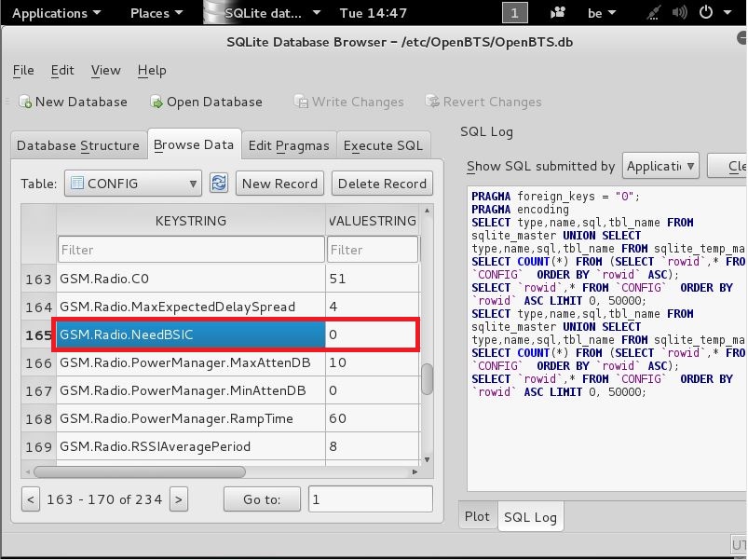
Task: Select row header 163
Action: 38,279
